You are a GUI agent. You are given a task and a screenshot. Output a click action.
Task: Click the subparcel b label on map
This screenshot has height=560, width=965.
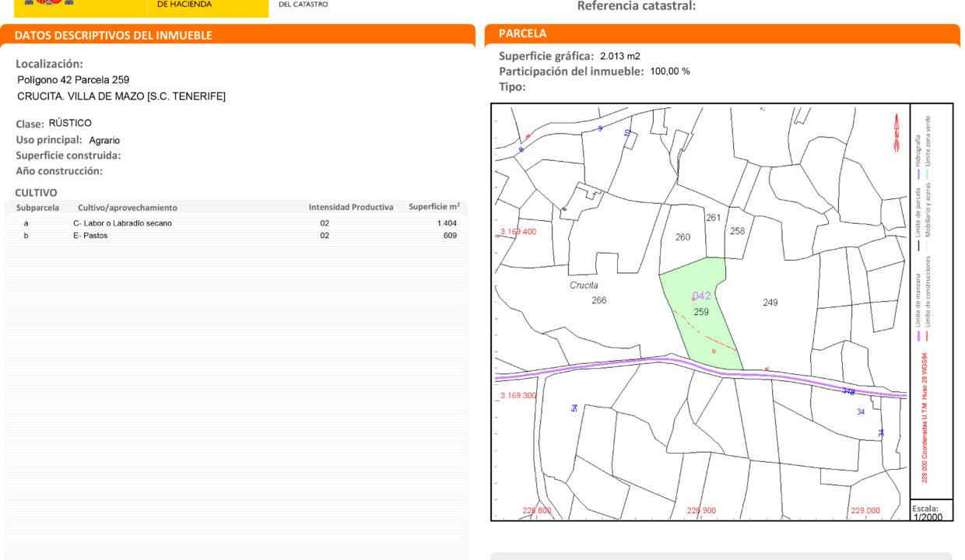(714, 351)
